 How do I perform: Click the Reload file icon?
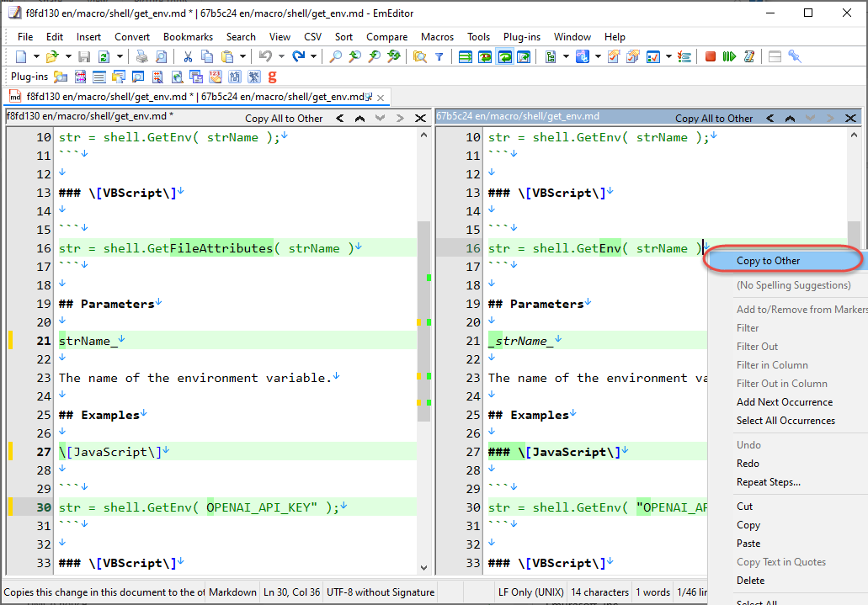[104, 56]
